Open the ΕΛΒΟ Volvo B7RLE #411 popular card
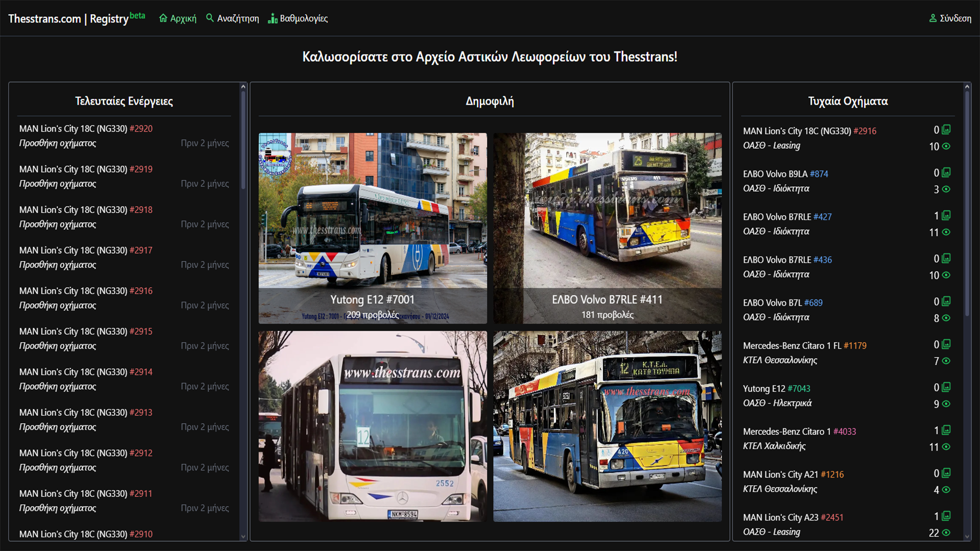Image resolution: width=980 pixels, height=551 pixels. (607, 228)
